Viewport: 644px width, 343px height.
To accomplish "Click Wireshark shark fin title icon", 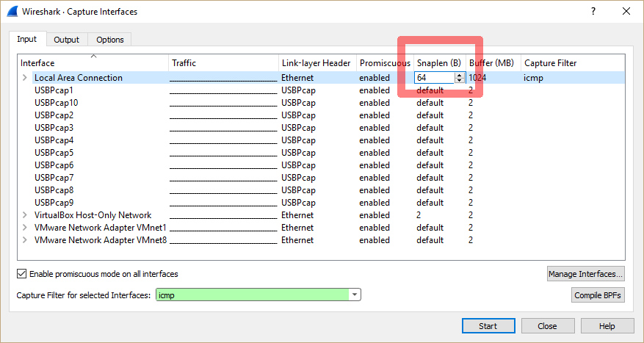I will tap(12, 11).
